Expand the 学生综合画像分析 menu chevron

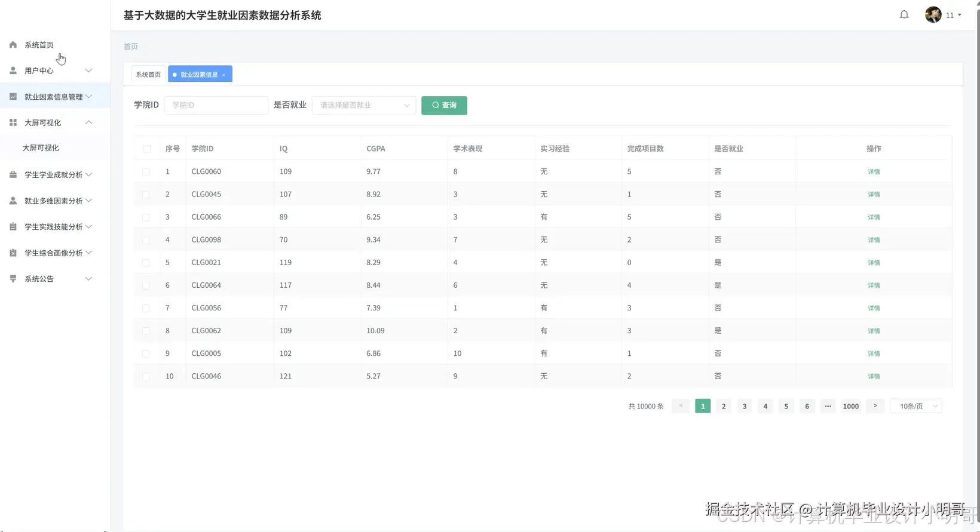pos(88,253)
